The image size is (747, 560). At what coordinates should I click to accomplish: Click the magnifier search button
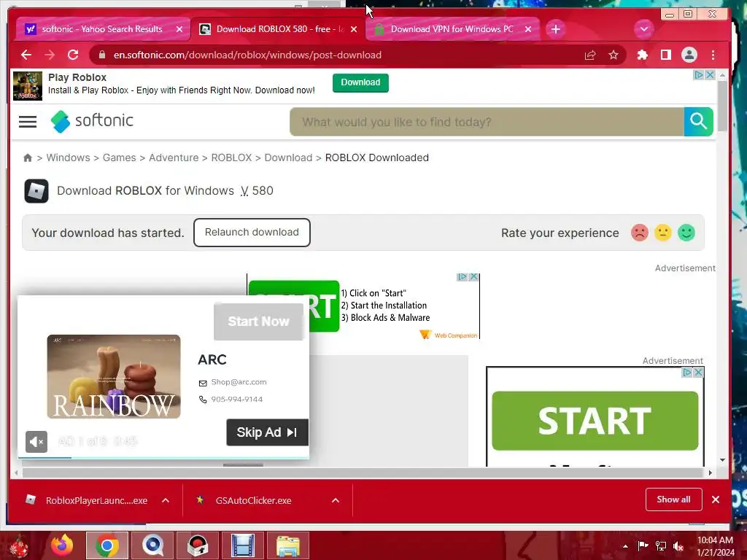pos(698,122)
